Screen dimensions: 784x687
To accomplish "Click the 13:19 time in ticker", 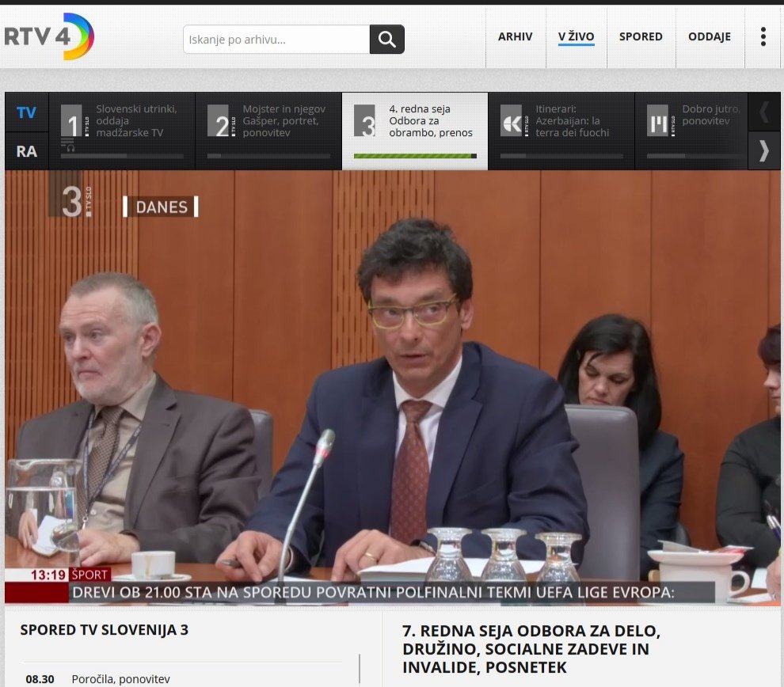I will click(x=48, y=575).
